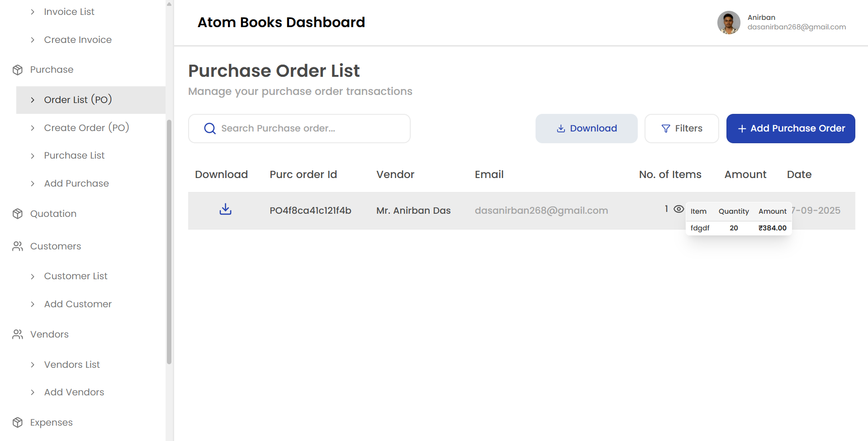This screenshot has height=441, width=868.
Task: Select Add Customer in sidebar
Action: pos(77,304)
